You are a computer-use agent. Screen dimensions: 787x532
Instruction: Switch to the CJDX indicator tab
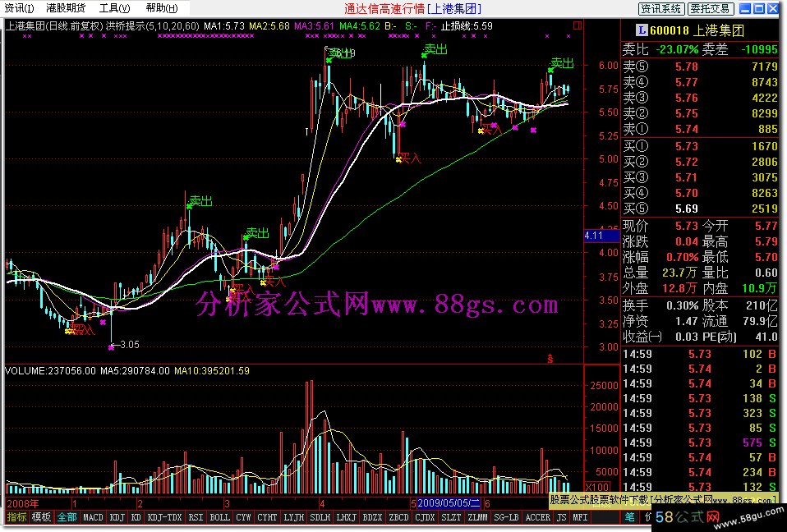coord(425,517)
